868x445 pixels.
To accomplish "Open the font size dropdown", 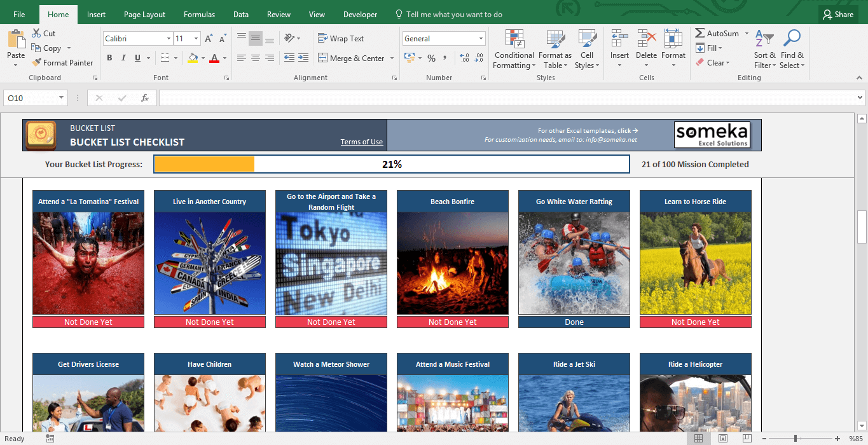I will coord(196,39).
